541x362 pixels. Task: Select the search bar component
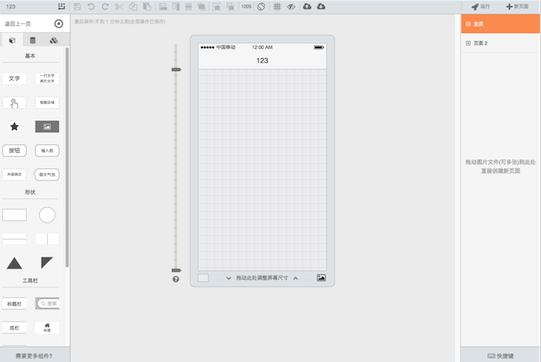47,303
